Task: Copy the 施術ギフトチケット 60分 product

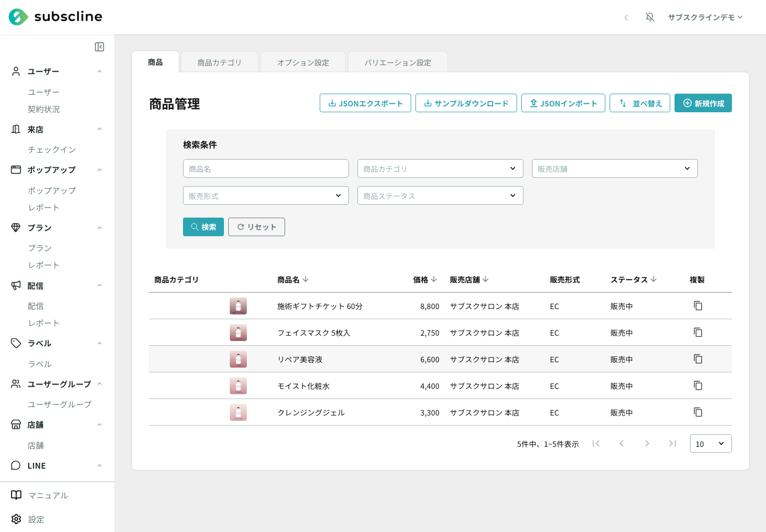Action: click(x=698, y=306)
